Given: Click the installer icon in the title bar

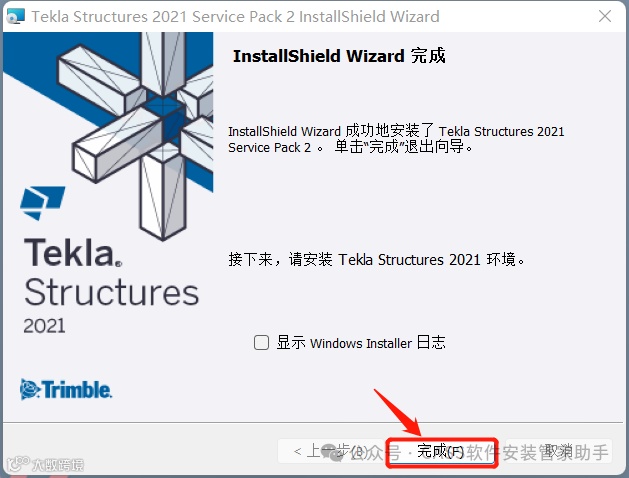Looking at the screenshot, I should (x=15, y=16).
